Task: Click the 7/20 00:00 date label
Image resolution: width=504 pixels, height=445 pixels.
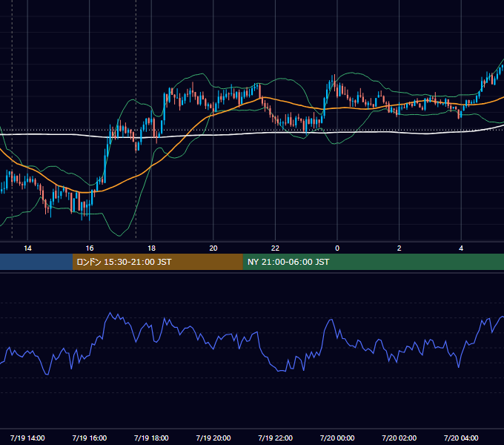Action: pyautogui.click(x=337, y=438)
